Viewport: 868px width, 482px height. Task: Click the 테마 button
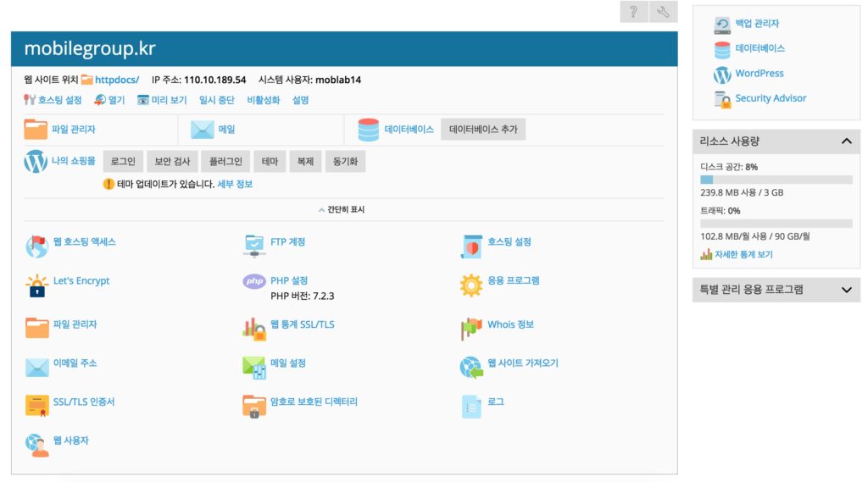pyautogui.click(x=270, y=162)
